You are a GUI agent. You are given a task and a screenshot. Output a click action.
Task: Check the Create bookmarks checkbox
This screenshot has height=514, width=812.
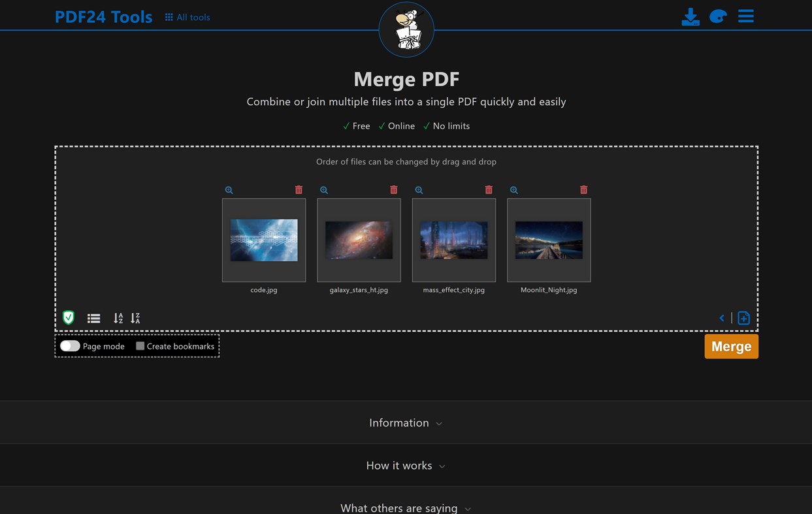point(140,345)
